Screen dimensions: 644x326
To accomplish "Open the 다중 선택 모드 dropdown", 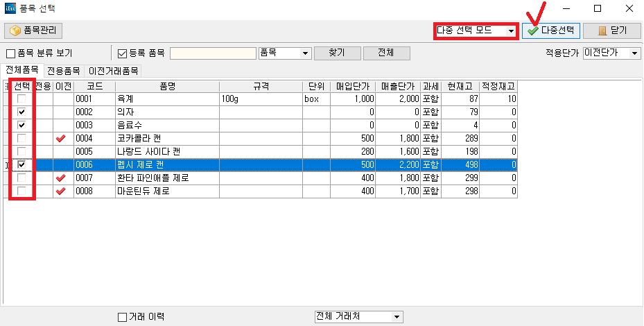I will [x=511, y=31].
